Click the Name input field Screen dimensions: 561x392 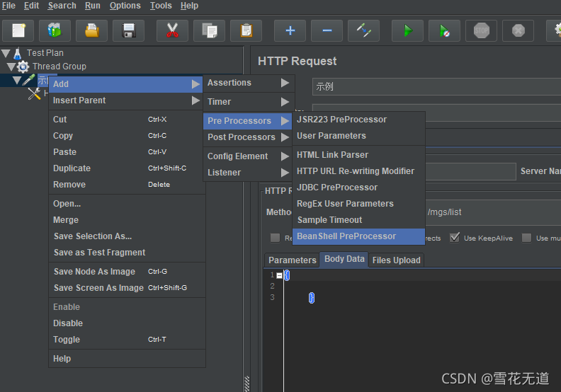(436, 86)
